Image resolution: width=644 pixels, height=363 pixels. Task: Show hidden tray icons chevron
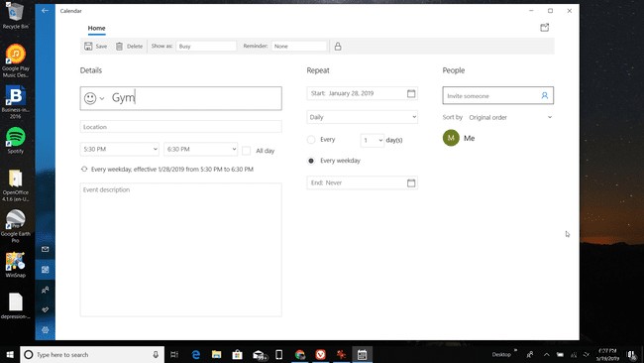pyautogui.click(x=546, y=354)
